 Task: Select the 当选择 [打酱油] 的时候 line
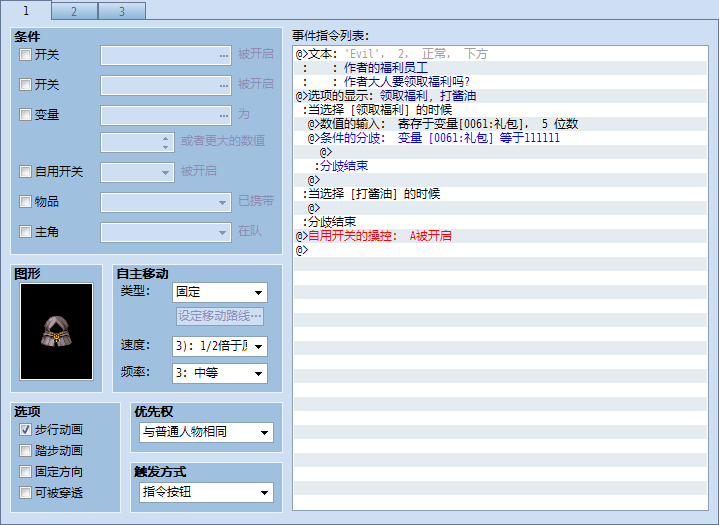point(501,193)
